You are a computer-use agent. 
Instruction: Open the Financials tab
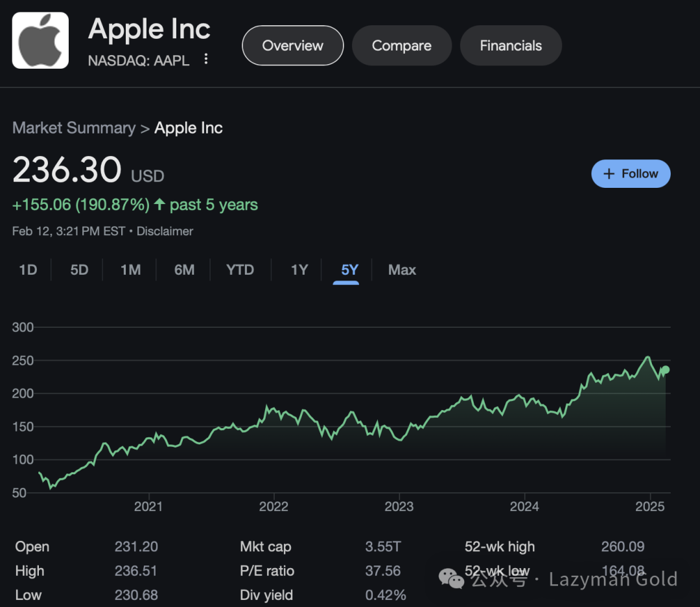(x=511, y=45)
